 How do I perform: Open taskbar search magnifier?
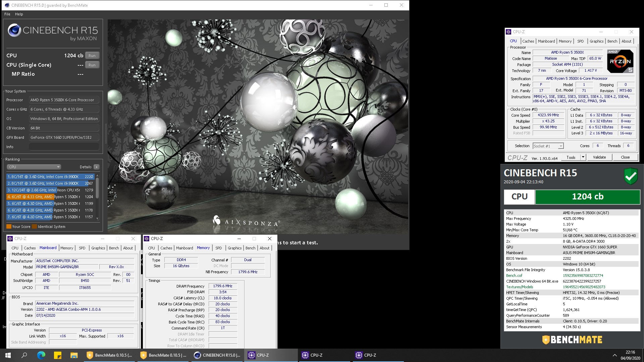[x=24, y=355]
